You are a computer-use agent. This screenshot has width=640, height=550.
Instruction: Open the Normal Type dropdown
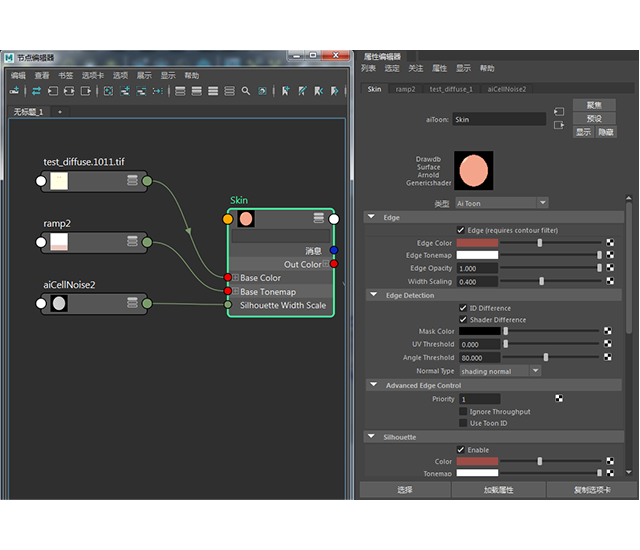coord(499,371)
